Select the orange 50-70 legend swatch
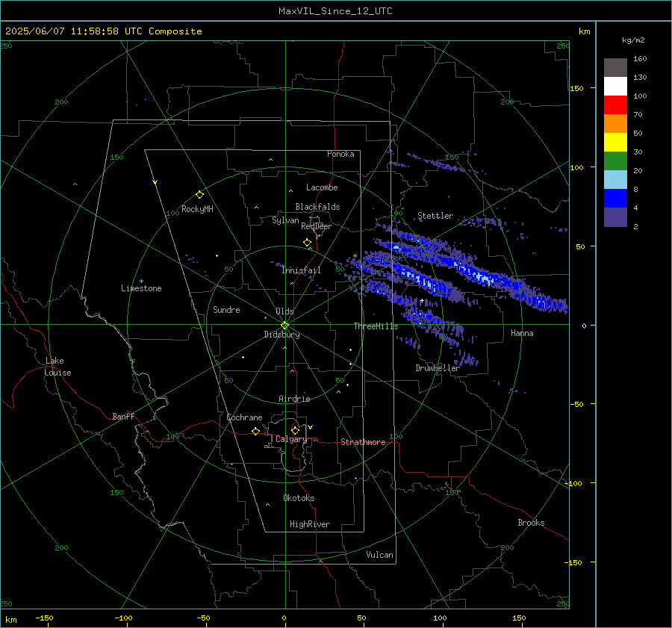Image resolution: width=672 pixels, height=628 pixels. click(x=615, y=124)
